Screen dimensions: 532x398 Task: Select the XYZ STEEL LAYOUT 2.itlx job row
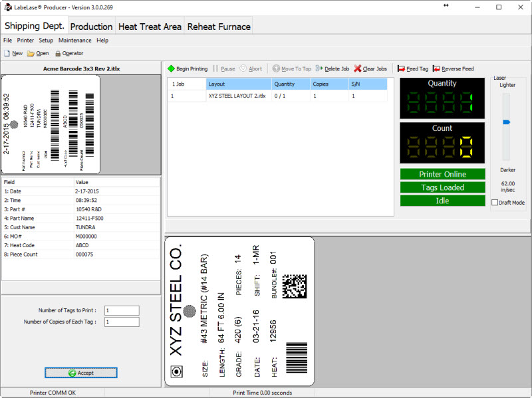(x=277, y=96)
